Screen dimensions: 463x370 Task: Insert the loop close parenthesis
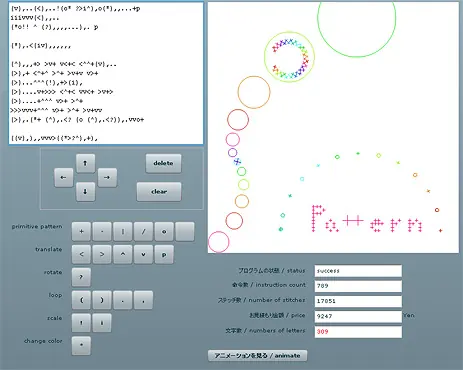click(102, 300)
